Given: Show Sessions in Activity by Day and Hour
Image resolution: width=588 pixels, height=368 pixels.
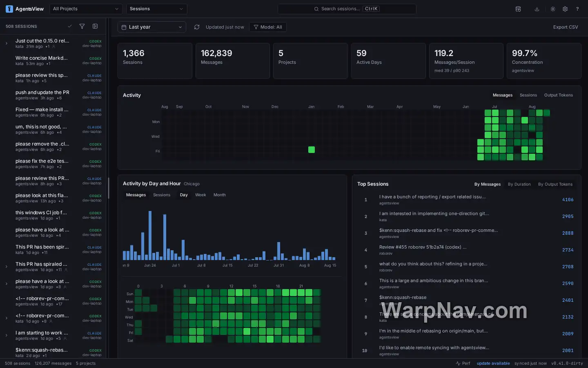Looking at the screenshot, I should pos(162,195).
